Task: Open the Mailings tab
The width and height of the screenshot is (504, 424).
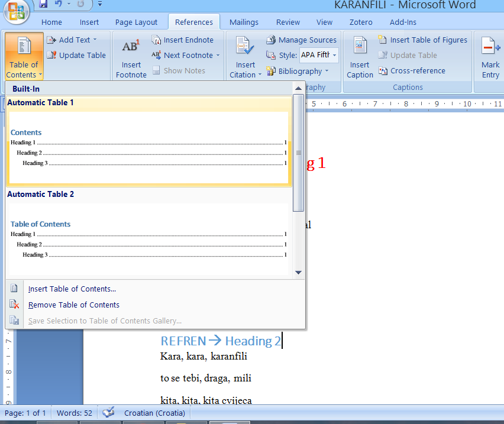Action: pyautogui.click(x=244, y=22)
